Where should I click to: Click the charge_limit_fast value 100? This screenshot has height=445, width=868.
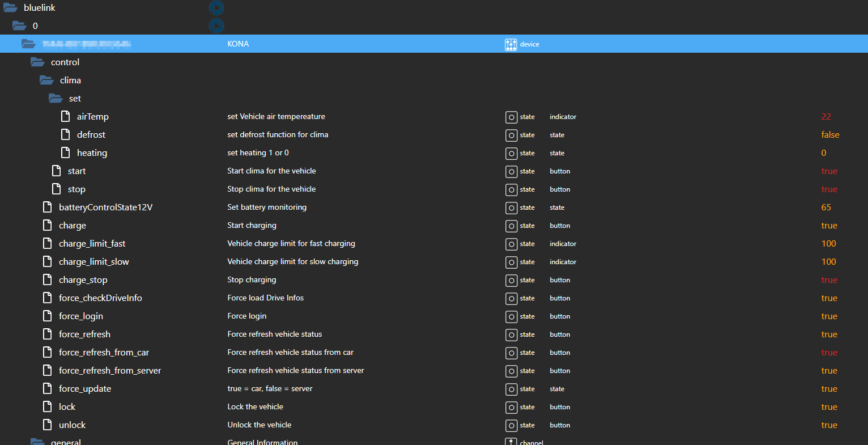coord(829,244)
